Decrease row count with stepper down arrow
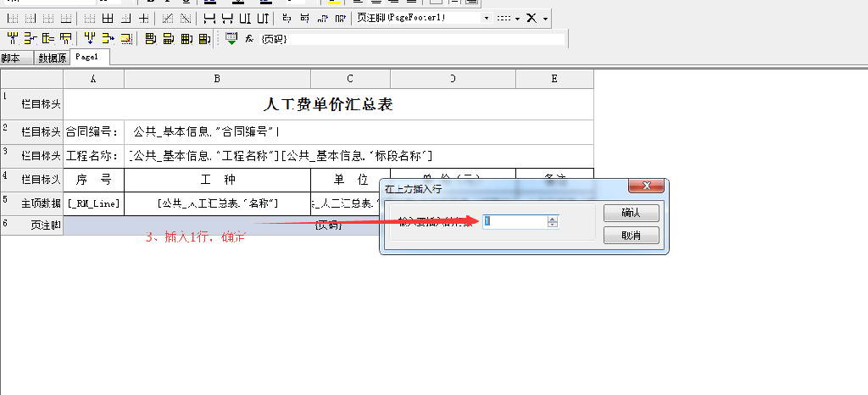This screenshot has width=868, height=395. (553, 225)
